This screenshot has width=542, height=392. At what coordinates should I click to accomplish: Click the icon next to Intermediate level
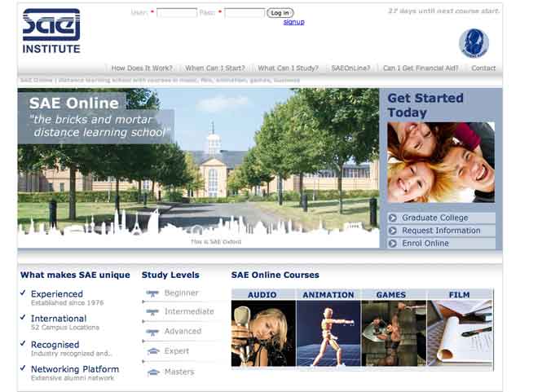point(152,312)
